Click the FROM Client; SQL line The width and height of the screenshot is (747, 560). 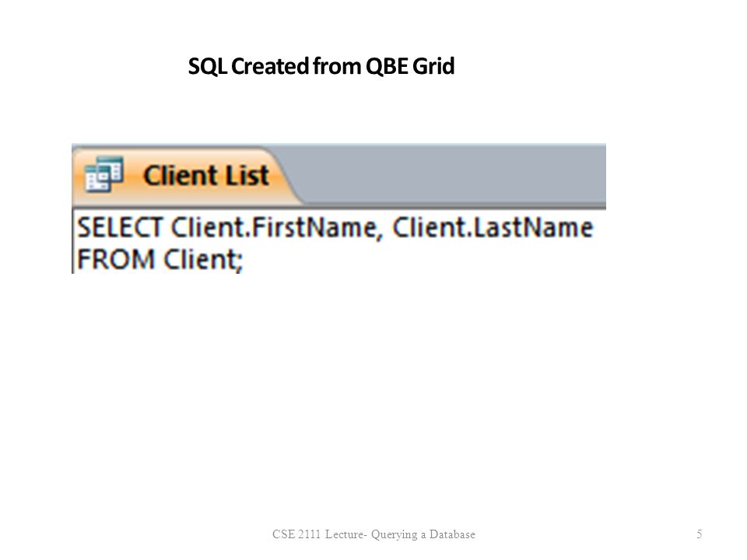[160, 260]
